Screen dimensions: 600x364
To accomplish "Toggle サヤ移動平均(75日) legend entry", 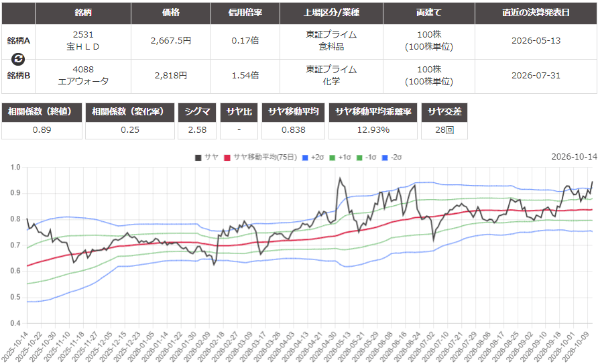I will point(260,158).
